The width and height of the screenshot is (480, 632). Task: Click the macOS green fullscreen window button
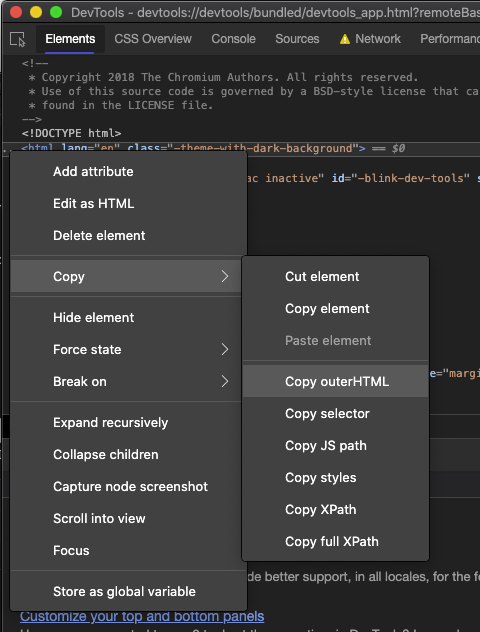[x=56, y=12]
